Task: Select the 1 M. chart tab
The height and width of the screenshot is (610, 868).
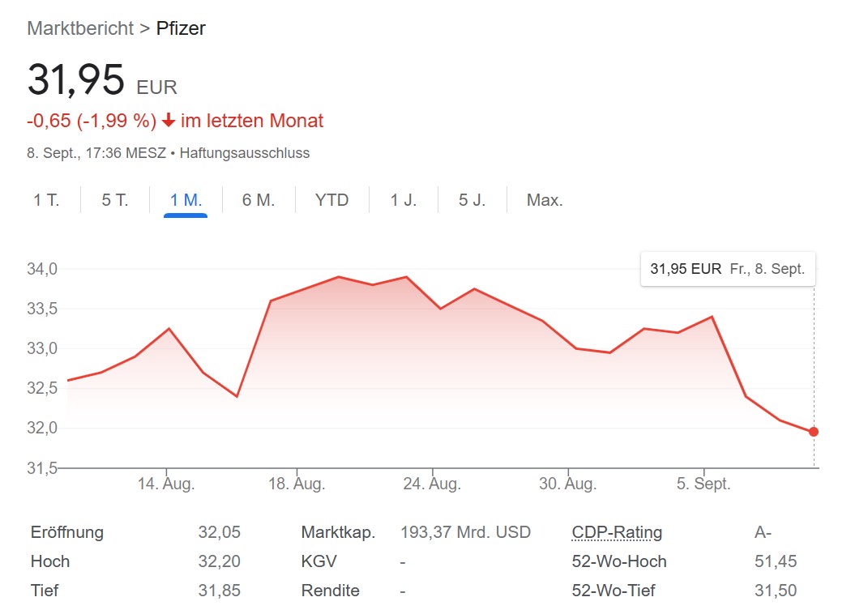Action: tap(186, 200)
